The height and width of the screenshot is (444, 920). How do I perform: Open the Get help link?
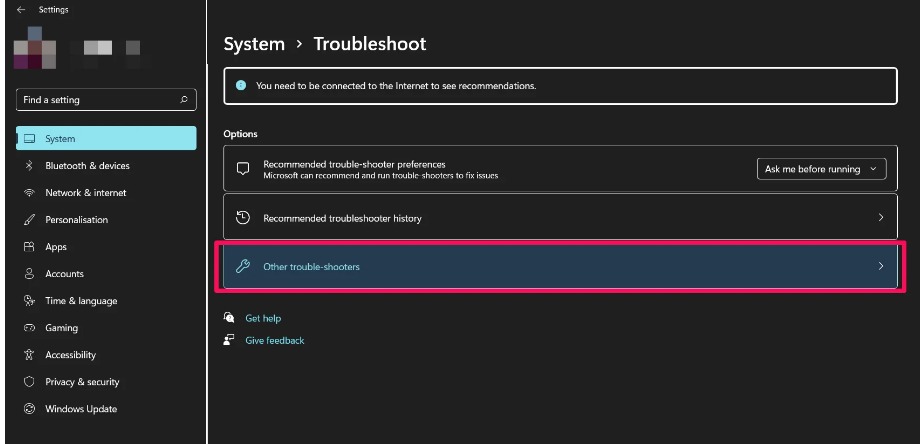[x=263, y=318]
